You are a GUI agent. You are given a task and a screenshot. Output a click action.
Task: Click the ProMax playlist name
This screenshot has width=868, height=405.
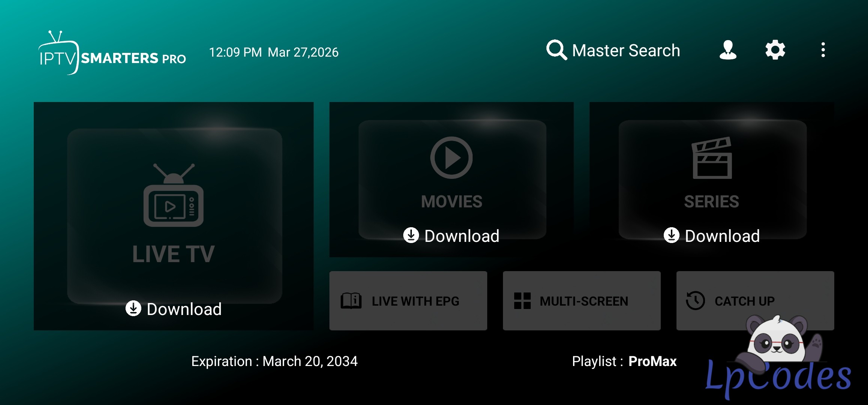tap(652, 361)
